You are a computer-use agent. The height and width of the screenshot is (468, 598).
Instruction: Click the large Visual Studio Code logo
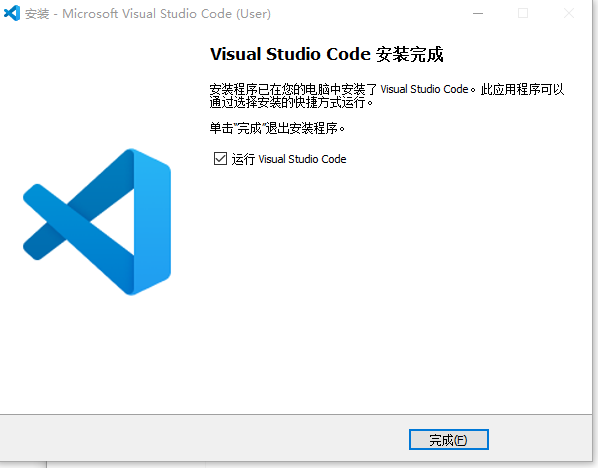pyautogui.click(x=97, y=222)
